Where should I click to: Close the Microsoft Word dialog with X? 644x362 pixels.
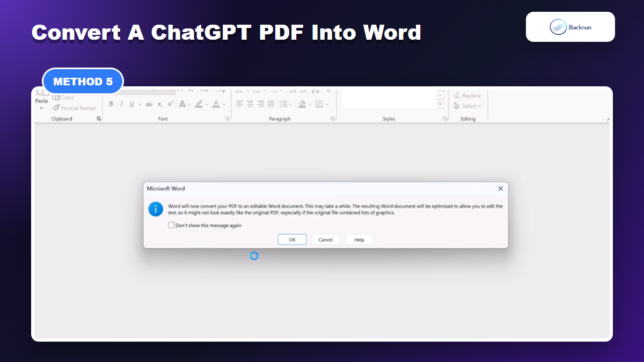501,189
